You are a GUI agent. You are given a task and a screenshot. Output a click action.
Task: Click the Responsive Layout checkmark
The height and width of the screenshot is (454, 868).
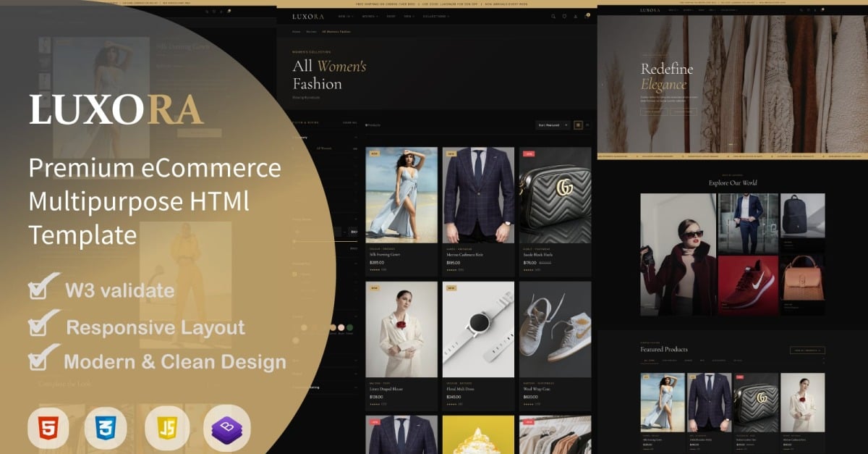(44, 323)
